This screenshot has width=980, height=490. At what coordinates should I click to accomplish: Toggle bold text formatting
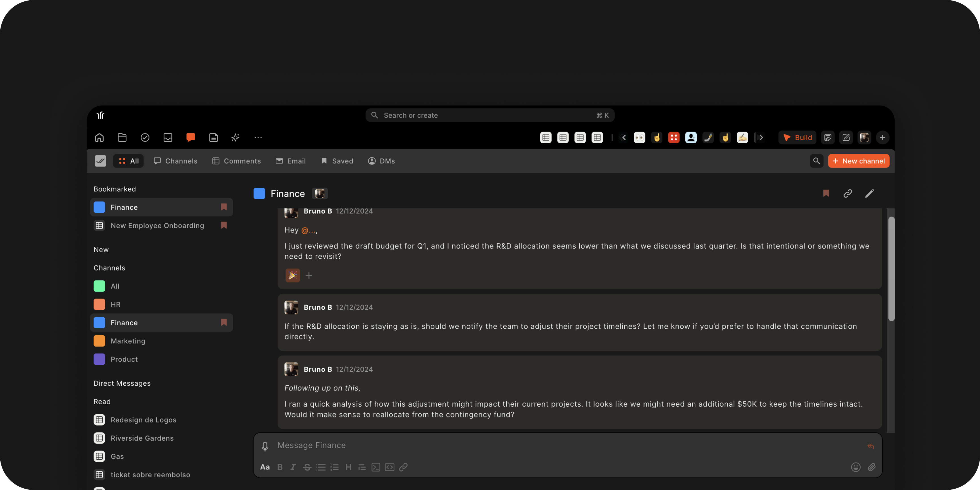pos(280,467)
